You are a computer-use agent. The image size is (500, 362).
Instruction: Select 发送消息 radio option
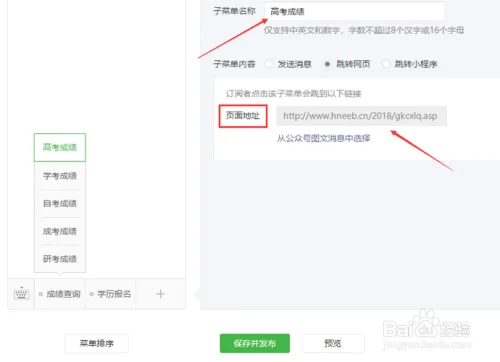(x=268, y=64)
